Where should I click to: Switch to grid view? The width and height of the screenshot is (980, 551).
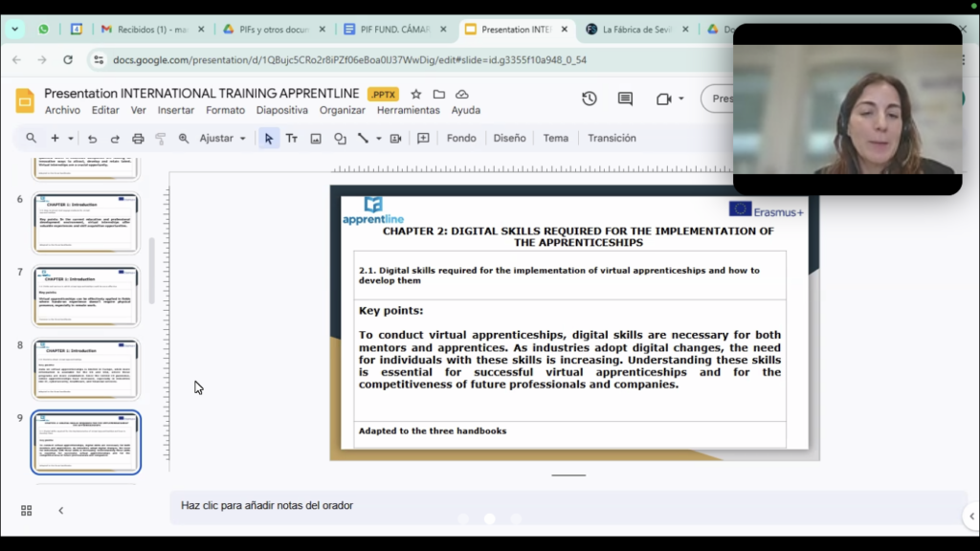click(x=26, y=511)
